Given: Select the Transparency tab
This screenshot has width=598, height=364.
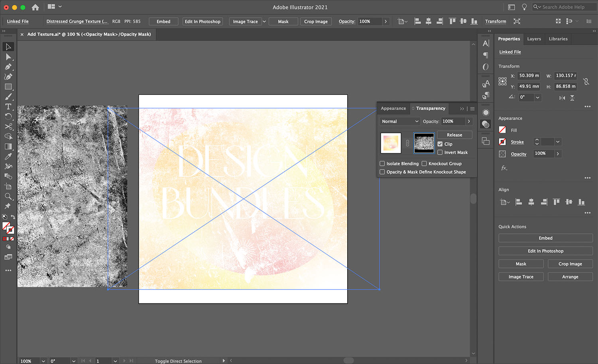Looking at the screenshot, I should [x=430, y=108].
